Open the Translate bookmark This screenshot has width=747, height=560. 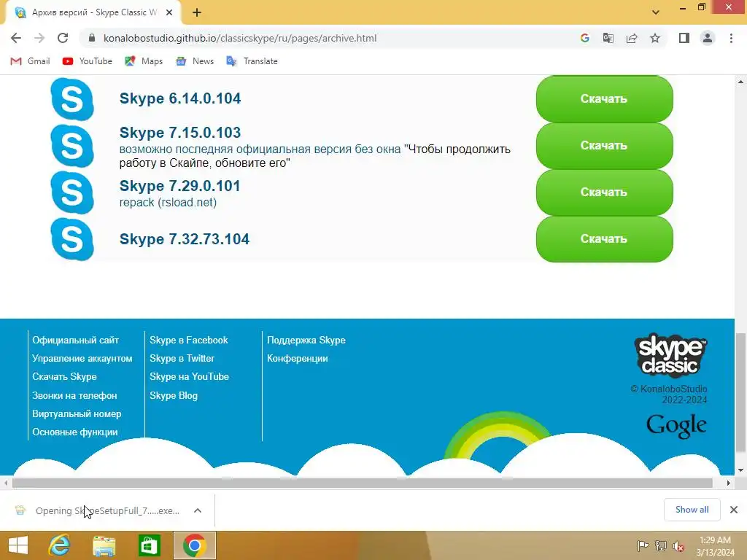click(x=252, y=61)
